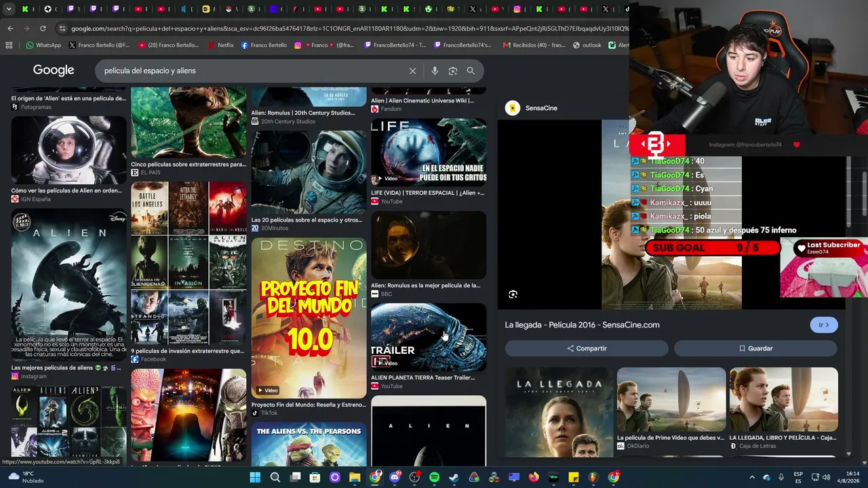Open the Las 20 películas sobre el espacio result
The image size is (868, 488).
309,172
